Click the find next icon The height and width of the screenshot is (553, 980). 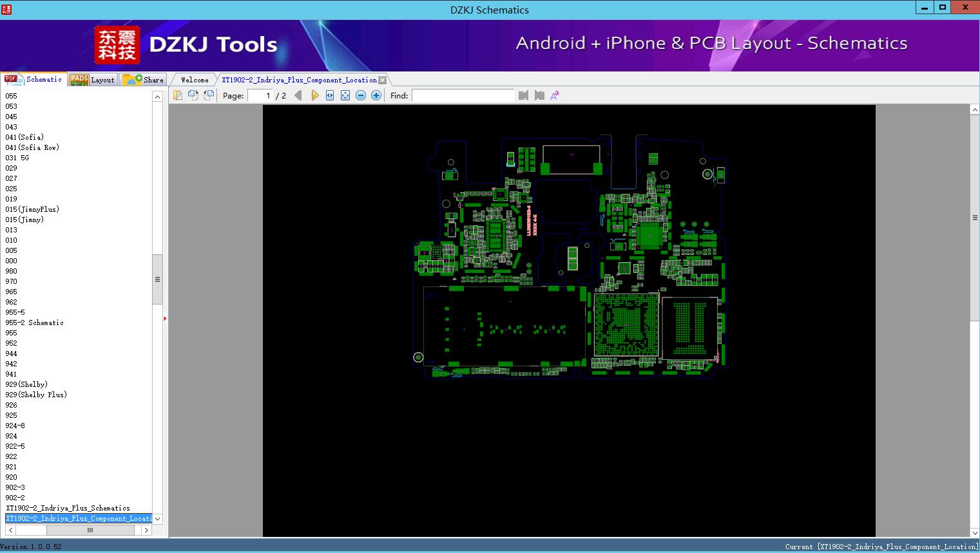[539, 95]
